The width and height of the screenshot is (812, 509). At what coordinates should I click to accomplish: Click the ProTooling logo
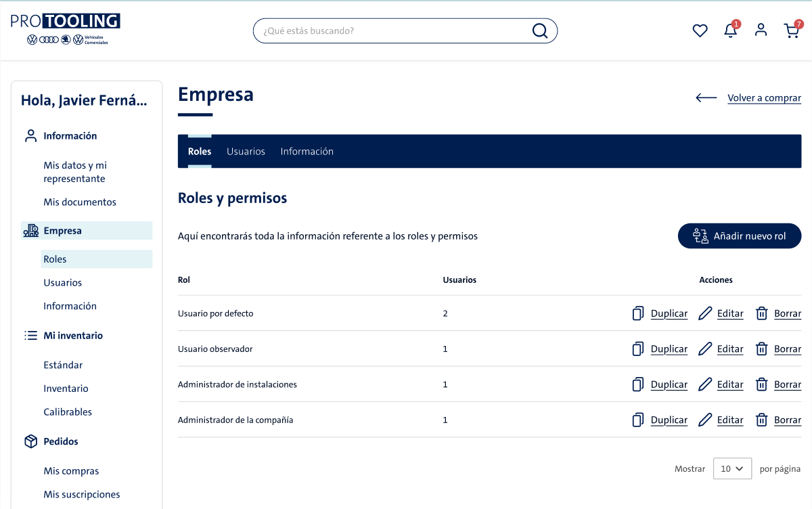pyautogui.click(x=65, y=29)
